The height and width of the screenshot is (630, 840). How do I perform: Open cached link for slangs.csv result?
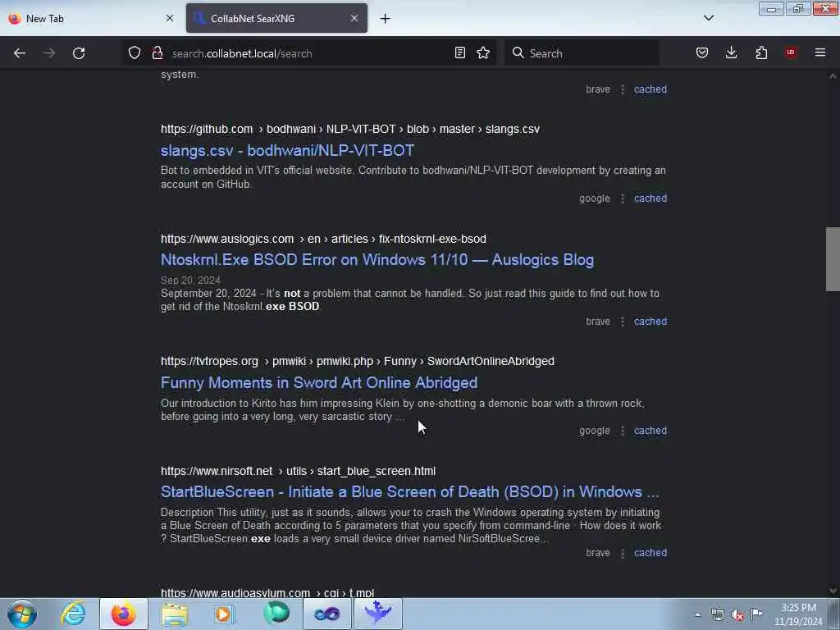[x=651, y=199]
